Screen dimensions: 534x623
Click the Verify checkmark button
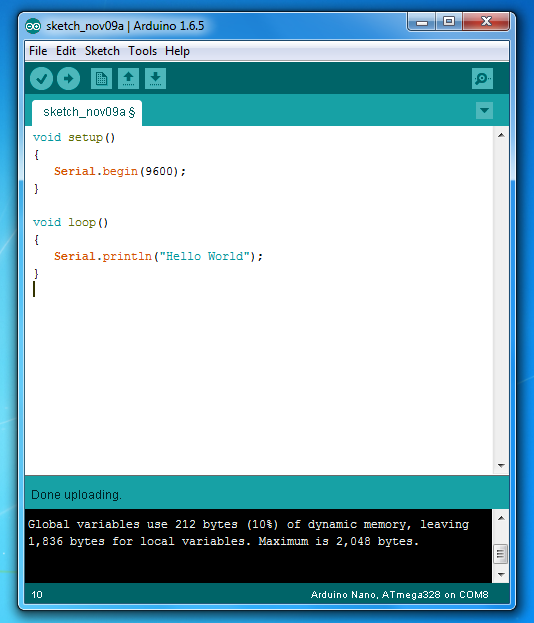(x=41, y=79)
